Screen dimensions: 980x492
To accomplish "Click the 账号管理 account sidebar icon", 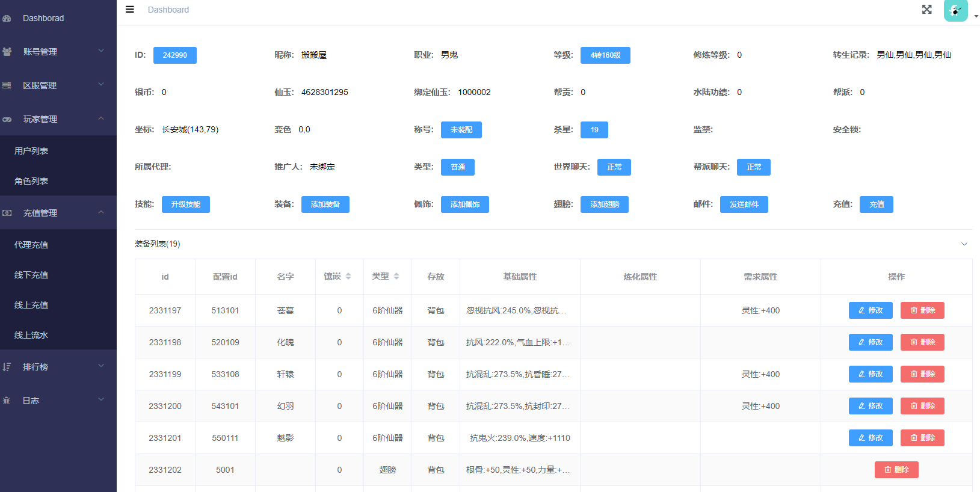I will pyautogui.click(x=7, y=52).
